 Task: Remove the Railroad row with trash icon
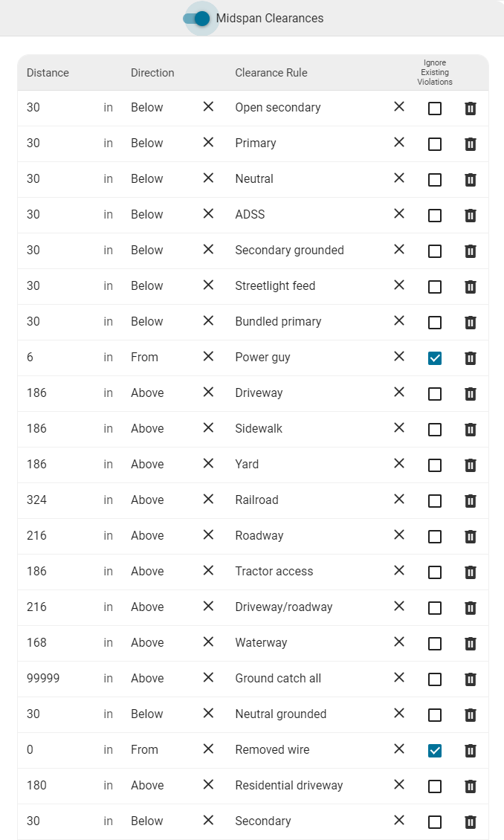coord(471,501)
